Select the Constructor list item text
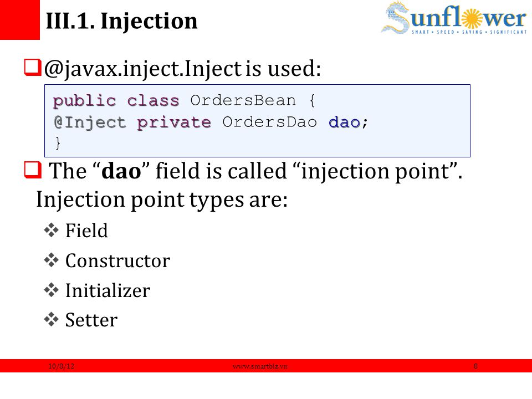This screenshot has width=532, height=399. point(117,260)
